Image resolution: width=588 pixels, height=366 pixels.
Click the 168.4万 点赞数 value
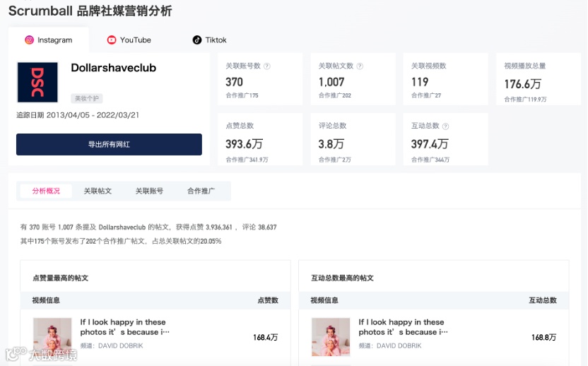click(x=266, y=338)
